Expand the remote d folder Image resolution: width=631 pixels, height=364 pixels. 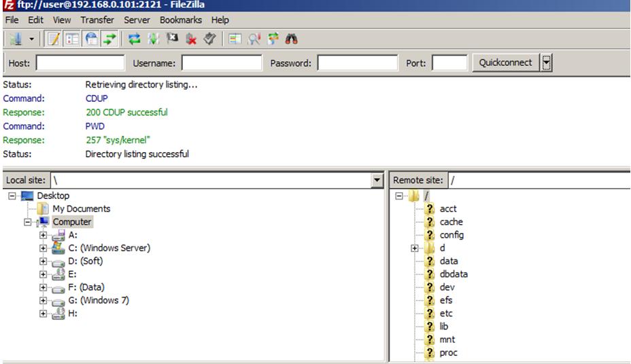coord(415,249)
